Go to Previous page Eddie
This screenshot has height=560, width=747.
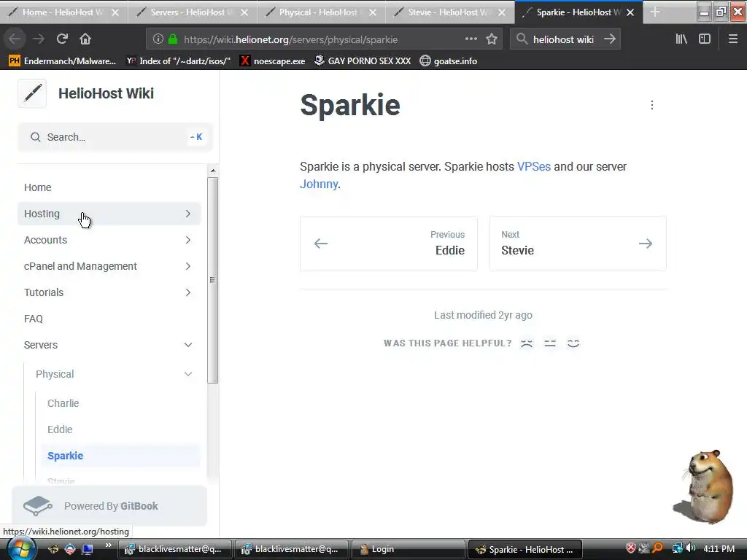(389, 244)
